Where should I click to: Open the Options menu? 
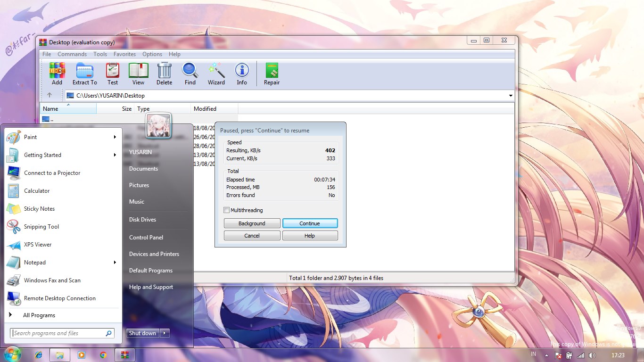pos(152,54)
